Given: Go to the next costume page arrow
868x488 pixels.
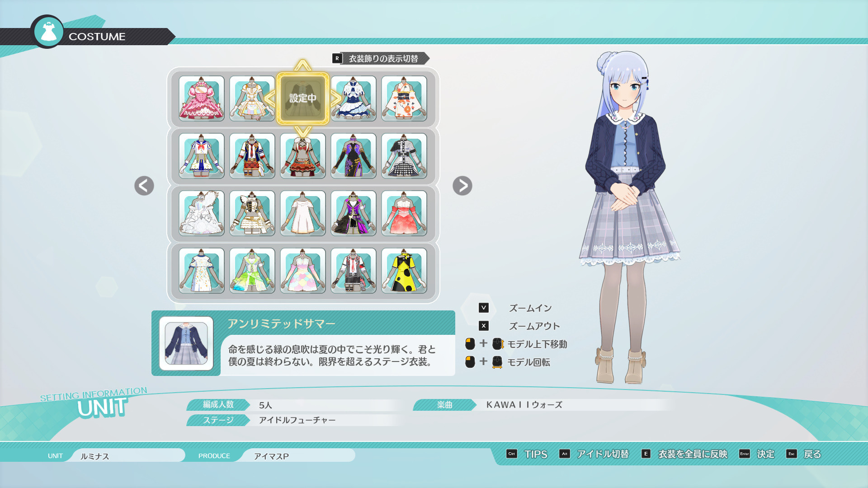Looking at the screenshot, I should click(462, 186).
